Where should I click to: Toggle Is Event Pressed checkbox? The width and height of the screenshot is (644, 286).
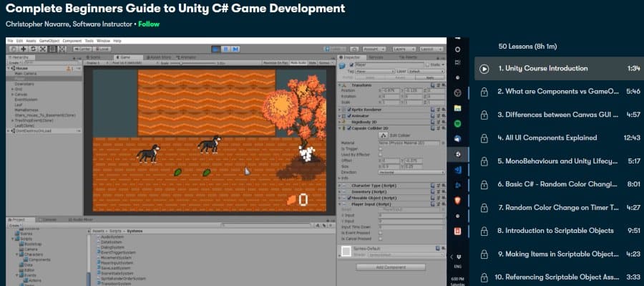pyautogui.click(x=380, y=233)
